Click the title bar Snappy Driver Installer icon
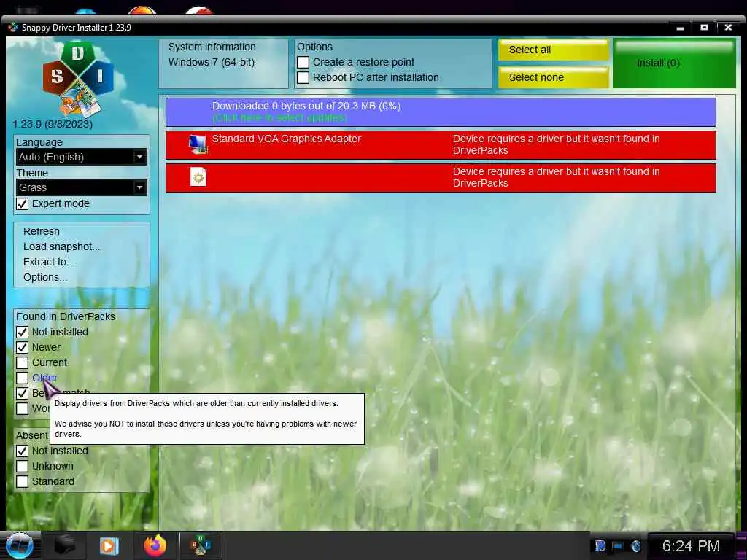The height and width of the screenshot is (560, 747). (x=13, y=28)
